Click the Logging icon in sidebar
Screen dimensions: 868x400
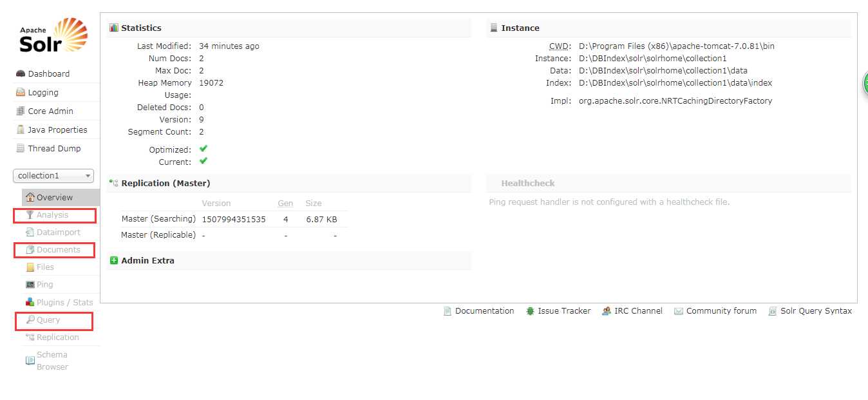(x=21, y=92)
